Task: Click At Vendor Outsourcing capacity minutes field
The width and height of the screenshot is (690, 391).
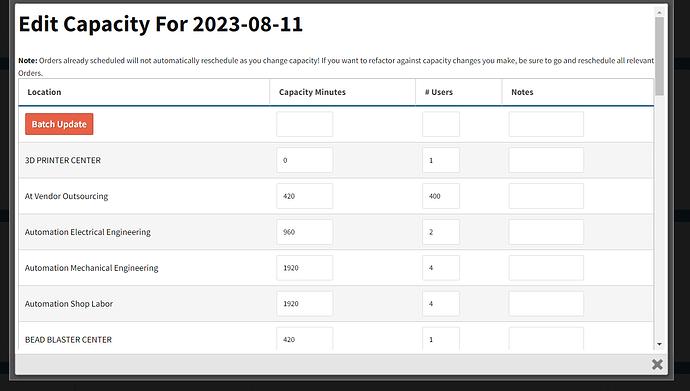Action: 305,196
